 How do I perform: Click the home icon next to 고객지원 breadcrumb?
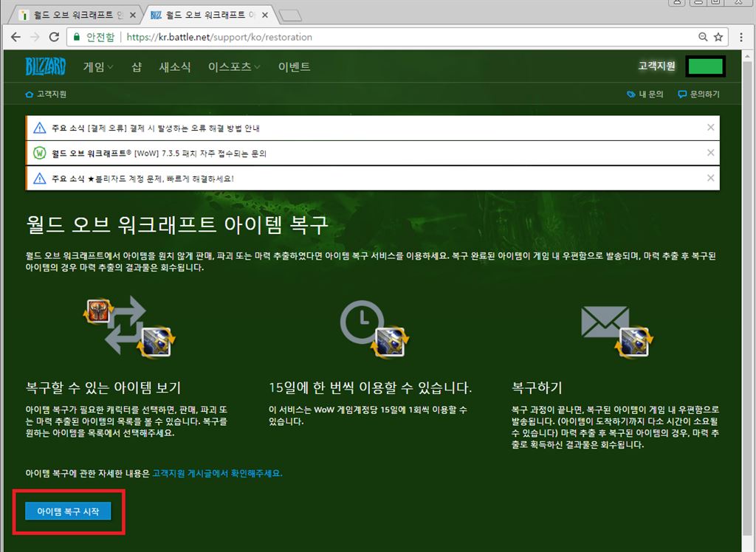[x=30, y=94]
